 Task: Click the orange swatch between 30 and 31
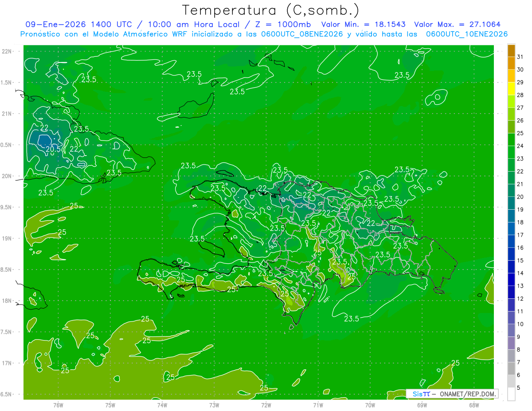511,63
